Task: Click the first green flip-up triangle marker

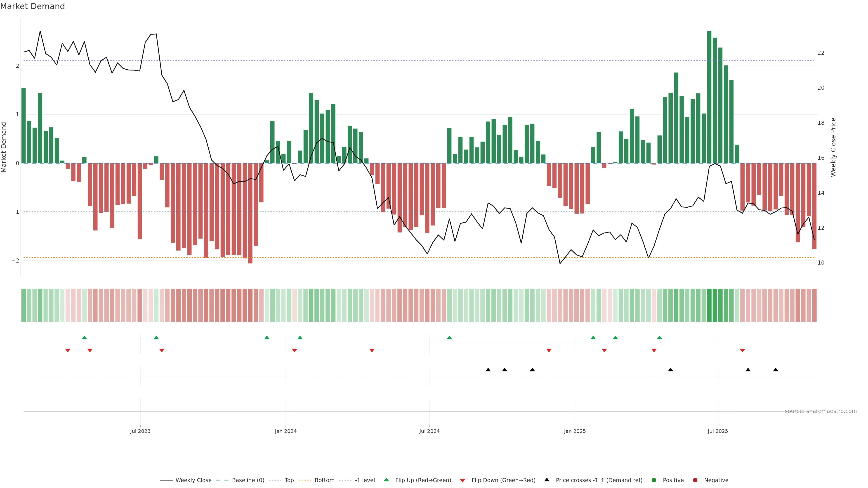Action: [x=84, y=338]
